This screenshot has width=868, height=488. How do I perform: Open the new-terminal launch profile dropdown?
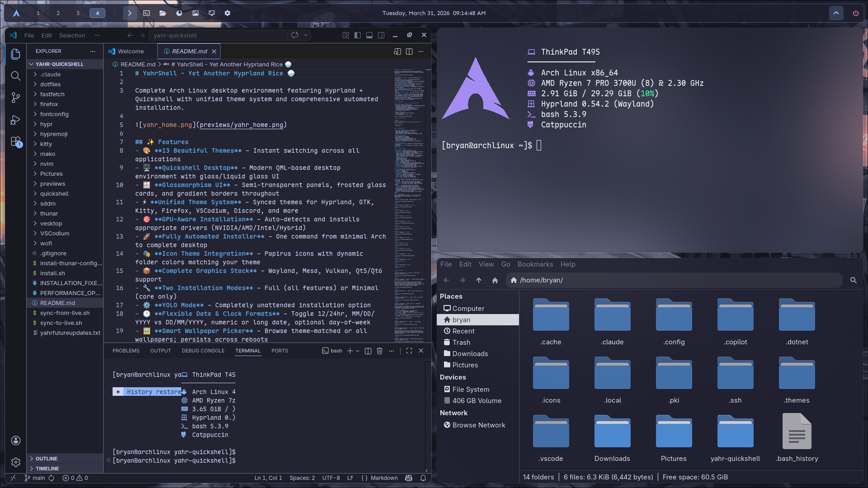coord(358,351)
